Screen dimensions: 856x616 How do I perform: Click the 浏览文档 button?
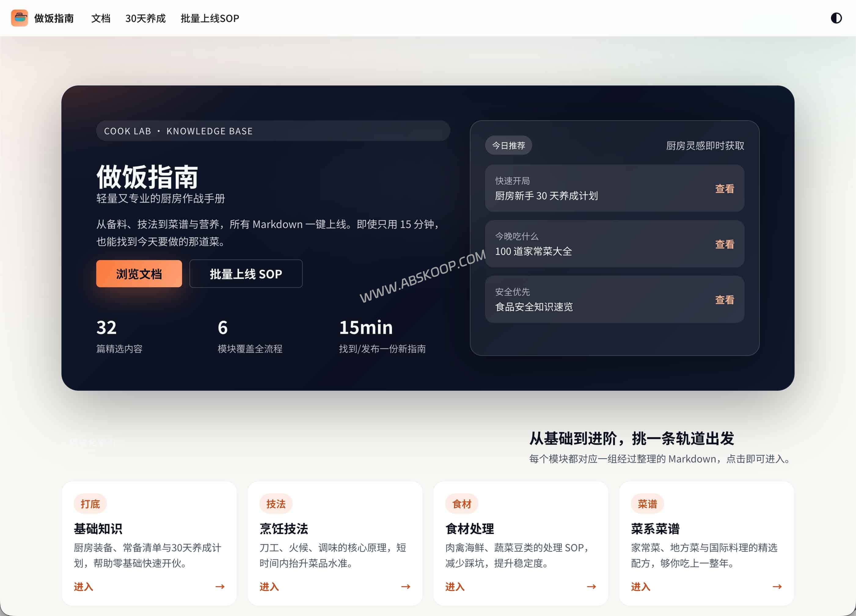pyautogui.click(x=139, y=274)
